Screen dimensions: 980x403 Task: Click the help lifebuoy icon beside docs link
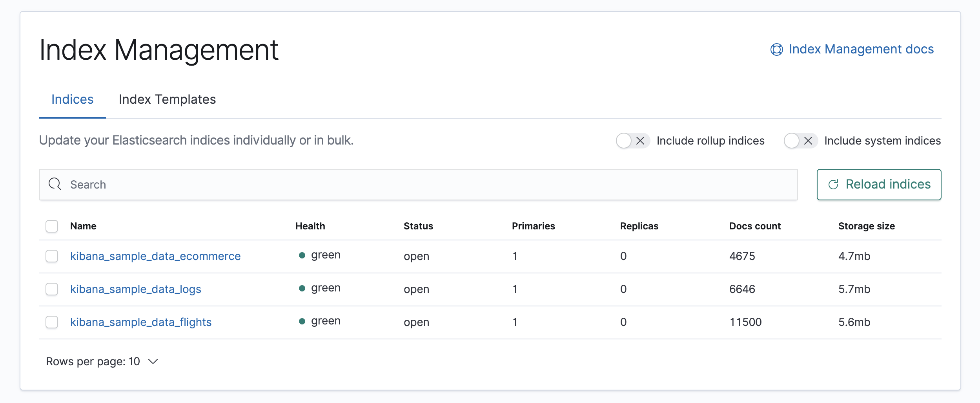click(x=776, y=49)
